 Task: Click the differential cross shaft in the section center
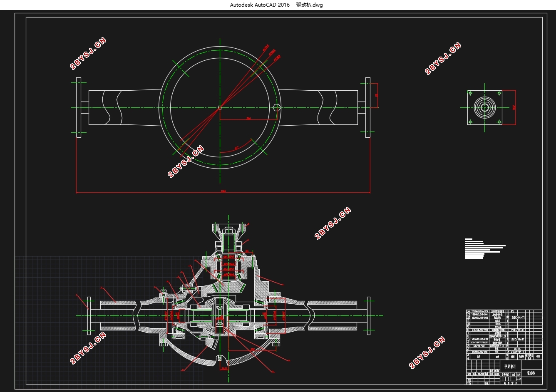pyautogui.click(x=220, y=315)
